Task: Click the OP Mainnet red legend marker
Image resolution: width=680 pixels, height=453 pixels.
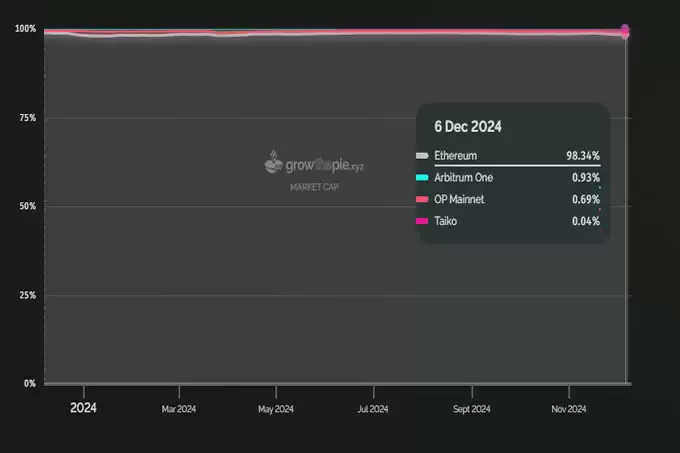Action: [x=422, y=199]
